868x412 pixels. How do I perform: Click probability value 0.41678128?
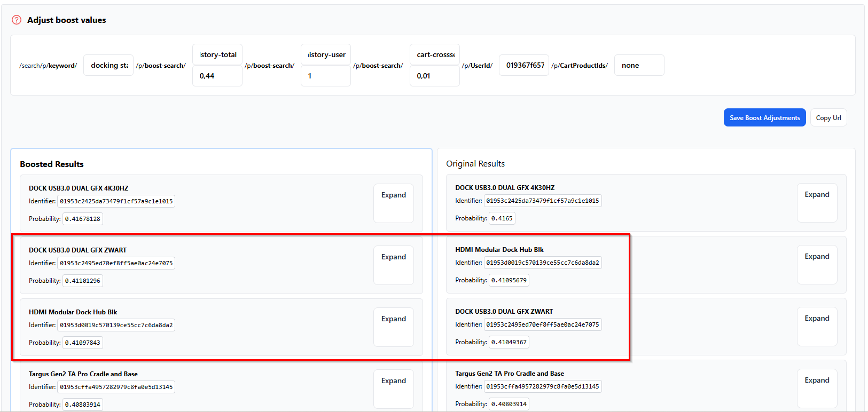pos(83,219)
